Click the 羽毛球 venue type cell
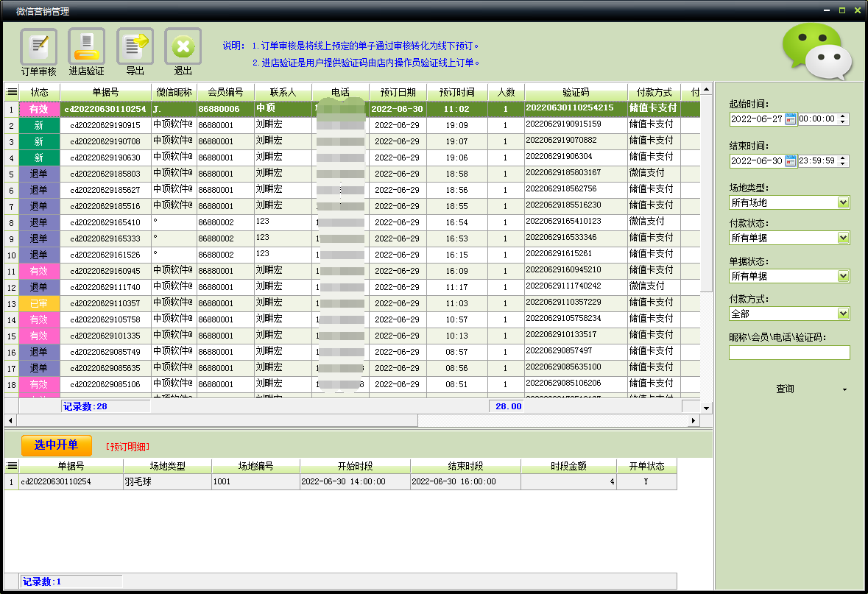Image resolution: width=868 pixels, height=594 pixels. pyautogui.click(x=167, y=481)
